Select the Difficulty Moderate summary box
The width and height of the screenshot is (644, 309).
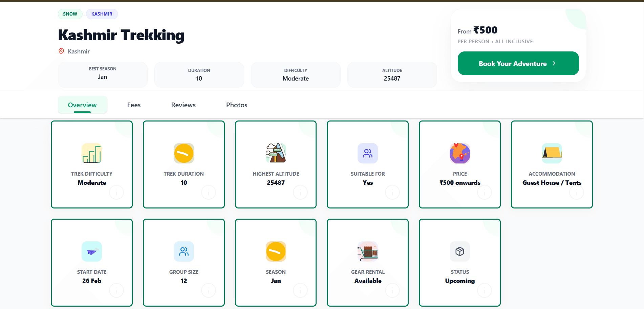pos(296,74)
